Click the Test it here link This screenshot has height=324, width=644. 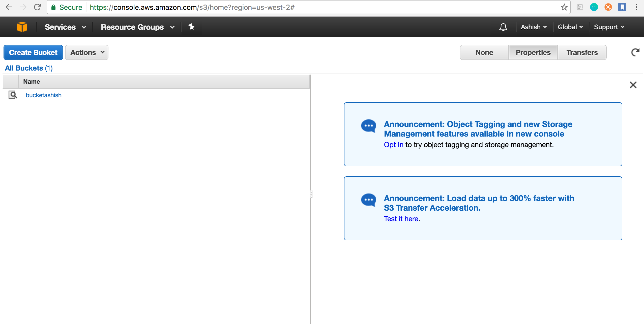(401, 219)
